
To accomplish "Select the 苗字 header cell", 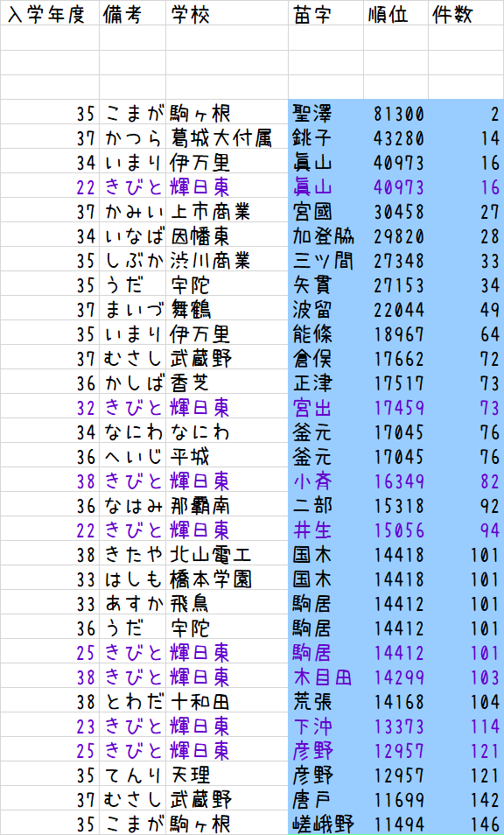I will tap(326, 13).
